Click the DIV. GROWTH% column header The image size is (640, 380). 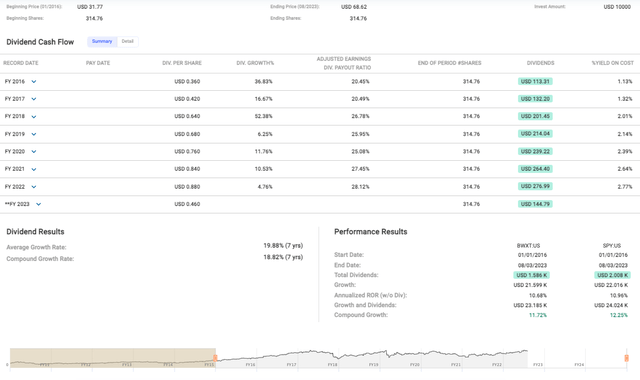(x=255, y=63)
